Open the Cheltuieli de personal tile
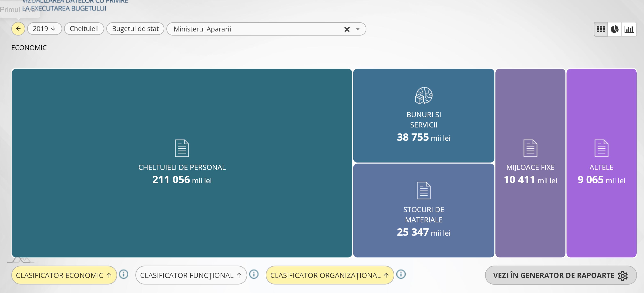 pos(182,163)
